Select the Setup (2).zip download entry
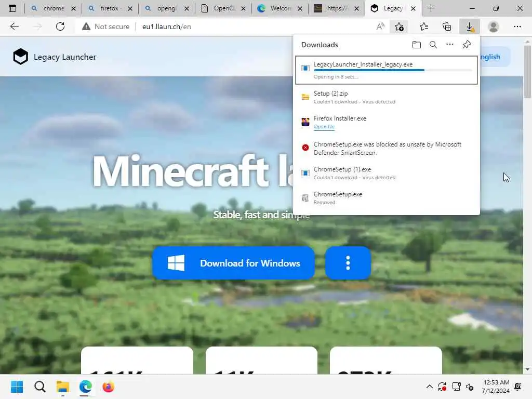 tap(387, 97)
